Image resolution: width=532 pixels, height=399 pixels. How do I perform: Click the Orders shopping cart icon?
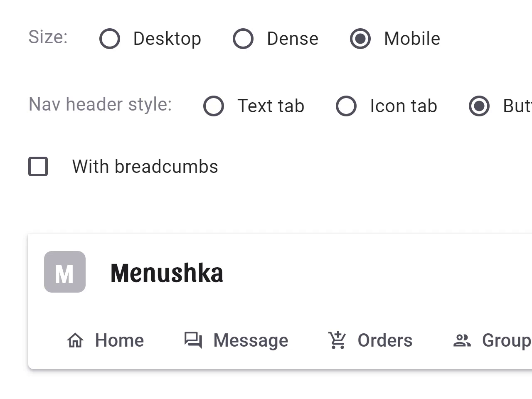[337, 340]
